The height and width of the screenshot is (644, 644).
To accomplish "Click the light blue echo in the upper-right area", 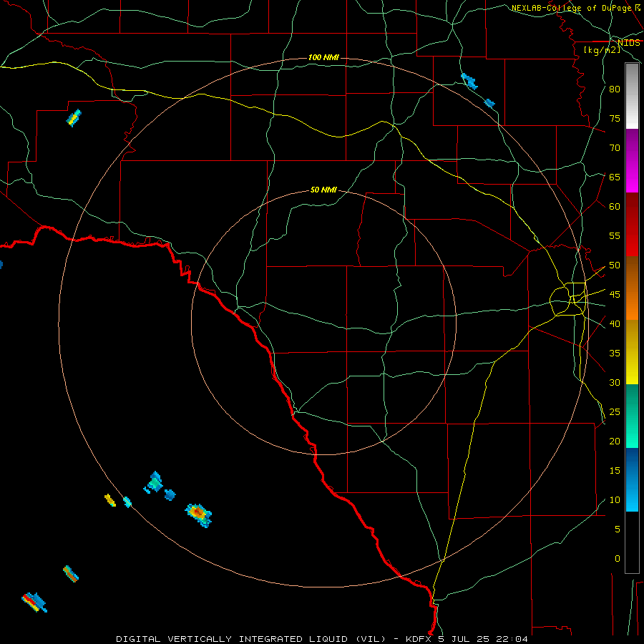I will (x=469, y=82).
